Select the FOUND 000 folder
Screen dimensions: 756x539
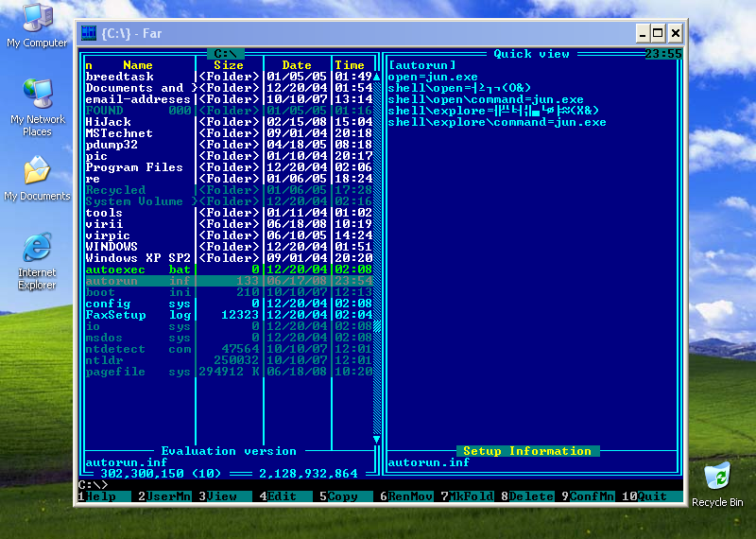229,111
